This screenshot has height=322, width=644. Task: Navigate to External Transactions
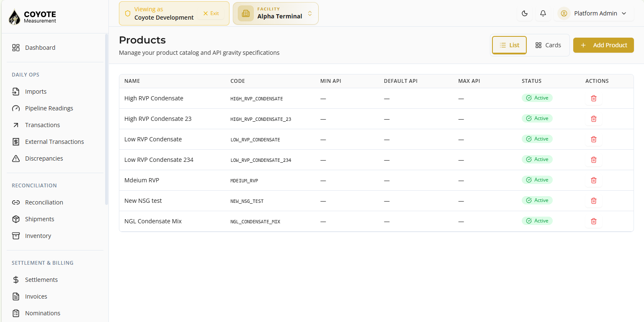[x=54, y=142]
